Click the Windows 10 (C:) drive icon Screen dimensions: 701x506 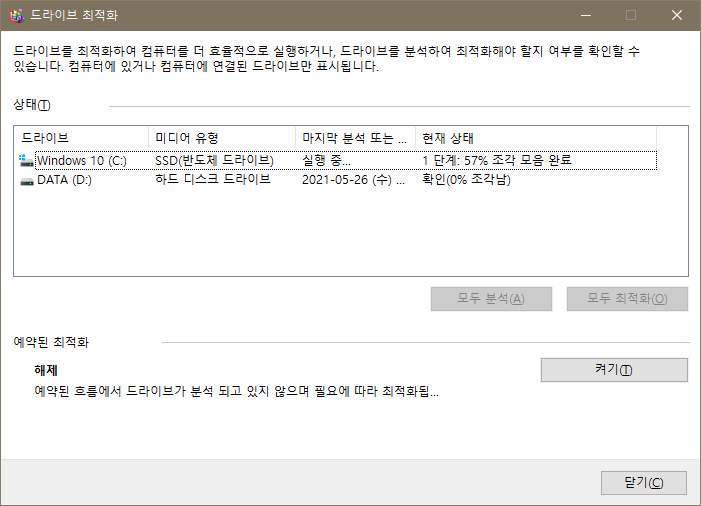click(x=26, y=160)
